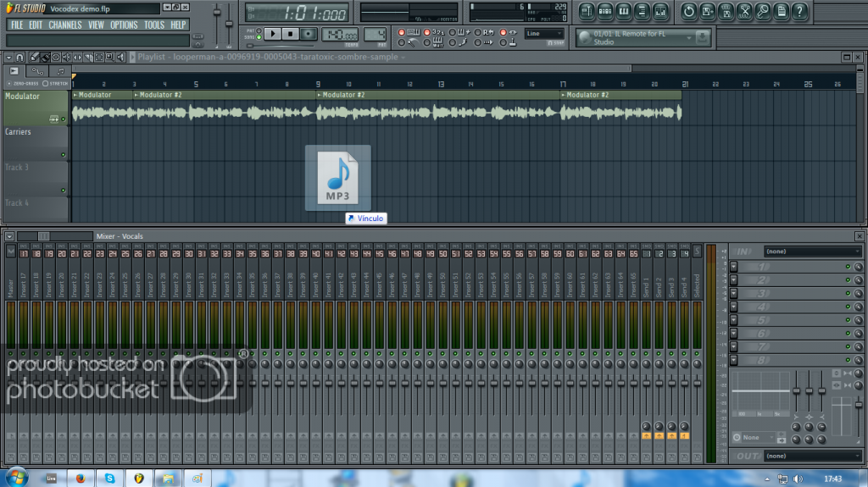Click the Stop playback button
The image size is (868, 487).
pos(291,34)
